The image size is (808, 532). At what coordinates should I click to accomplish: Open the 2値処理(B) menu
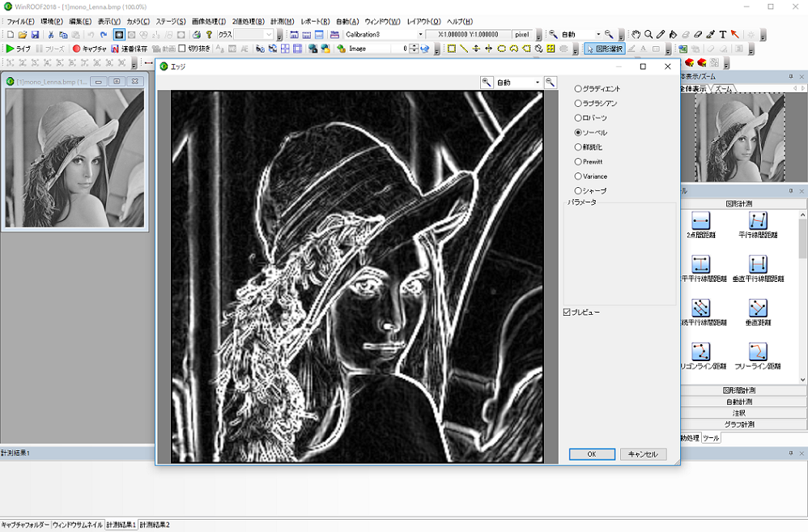click(248, 21)
